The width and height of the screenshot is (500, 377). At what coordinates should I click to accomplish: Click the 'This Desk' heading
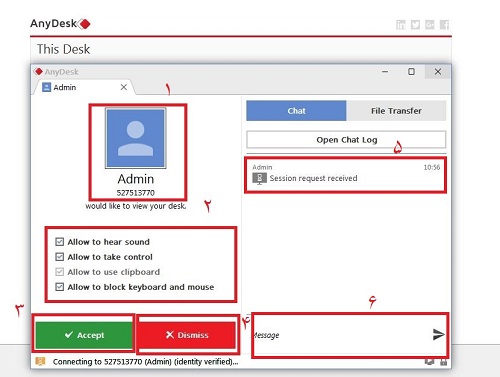63,49
